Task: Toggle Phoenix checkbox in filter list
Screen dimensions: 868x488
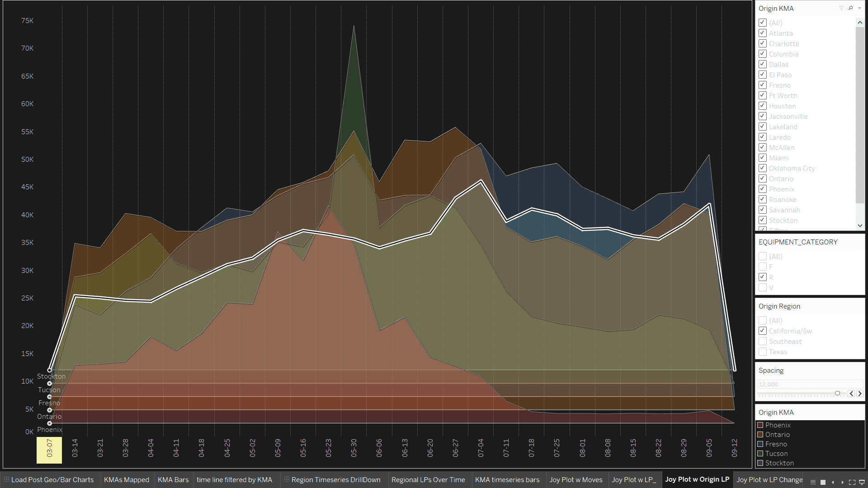Action: 763,189
